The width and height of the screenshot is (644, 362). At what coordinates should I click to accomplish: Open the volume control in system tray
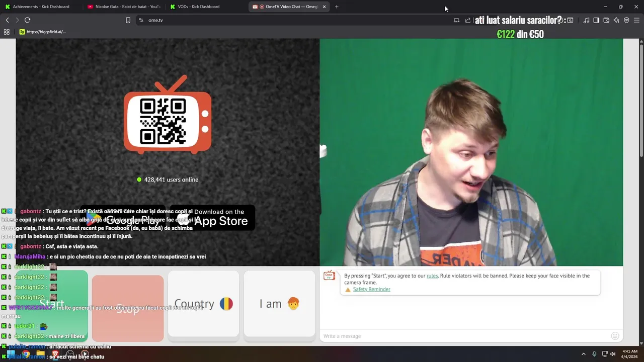tap(613, 354)
